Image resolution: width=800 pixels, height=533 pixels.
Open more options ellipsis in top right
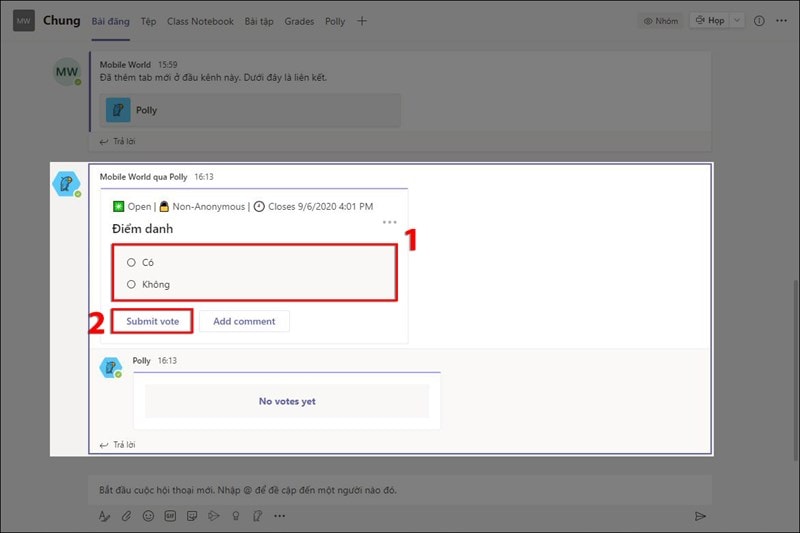coord(780,21)
